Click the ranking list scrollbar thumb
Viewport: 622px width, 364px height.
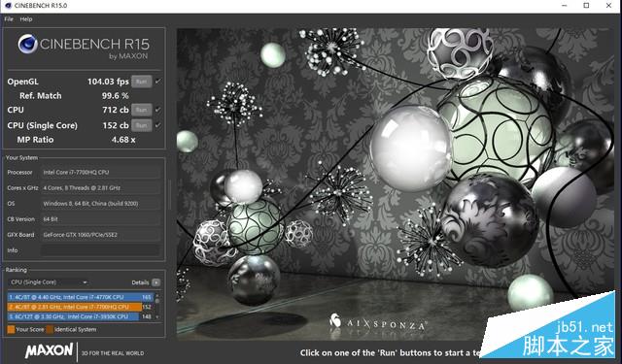click(x=157, y=301)
